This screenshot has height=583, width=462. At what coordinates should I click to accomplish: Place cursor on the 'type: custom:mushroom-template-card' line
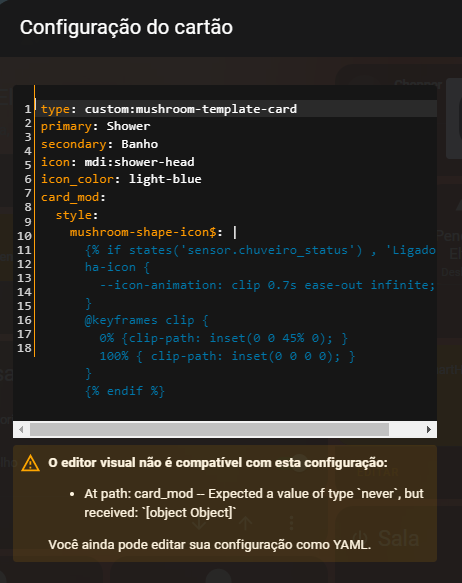pyautogui.click(x=169, y=109)
